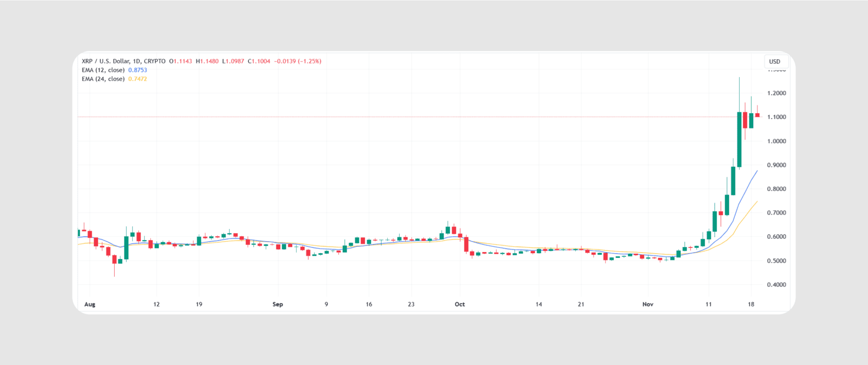The width and height of the screenshot is (868, 365).
Task: Click the 0.8000 price axis label
Action: 776,189
